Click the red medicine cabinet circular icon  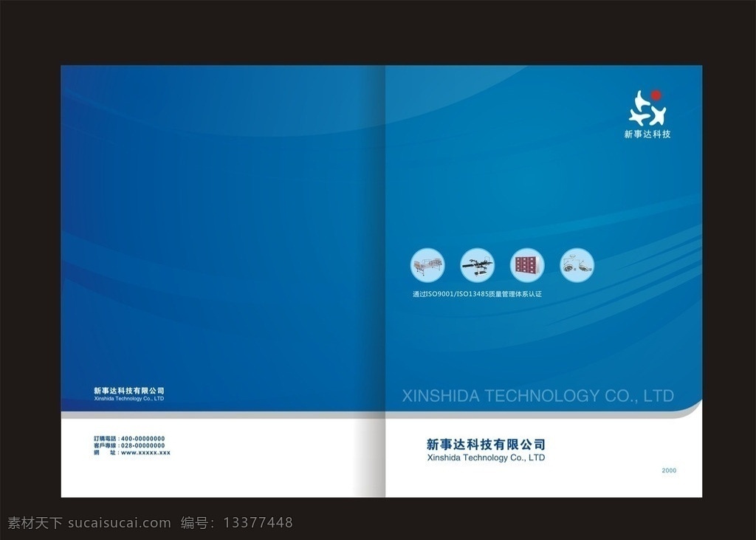[527, 265]
